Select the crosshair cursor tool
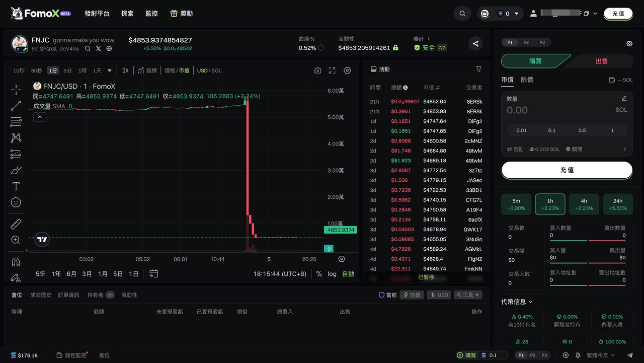644x363 pixels. point(16,90)
